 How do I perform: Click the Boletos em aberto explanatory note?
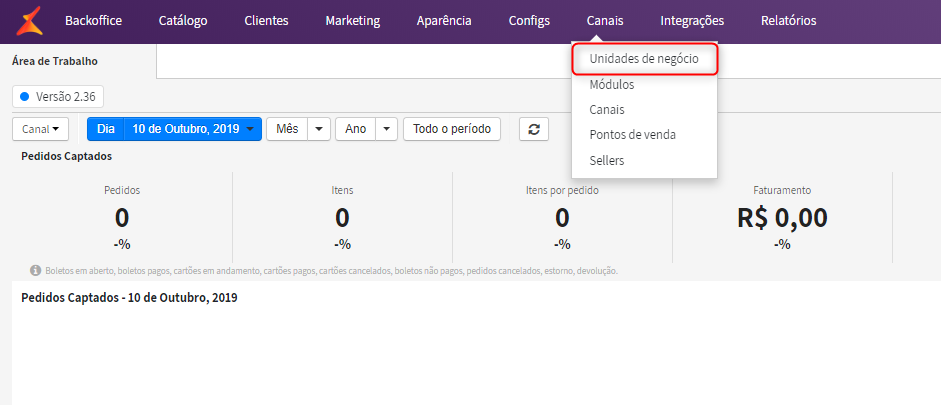pos(331,271)
